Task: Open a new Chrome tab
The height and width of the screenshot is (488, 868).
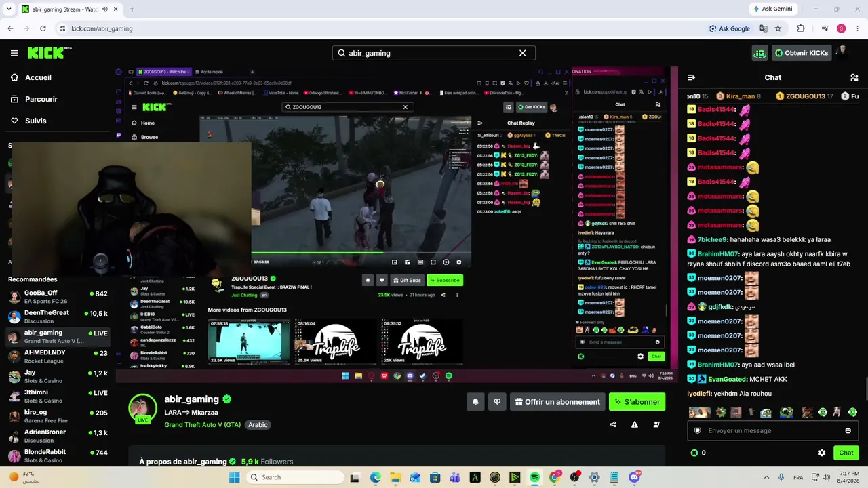Action: coord(132,9)
